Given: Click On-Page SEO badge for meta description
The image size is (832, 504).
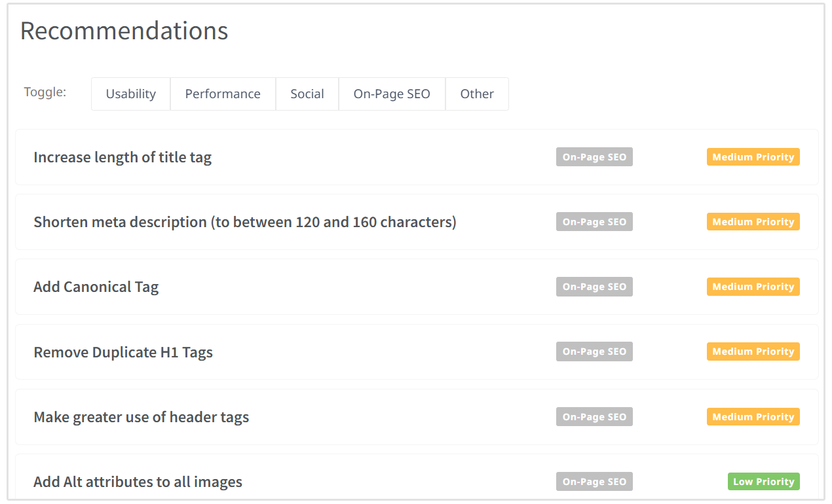Looking at the screenshot, I should [594, 222].
